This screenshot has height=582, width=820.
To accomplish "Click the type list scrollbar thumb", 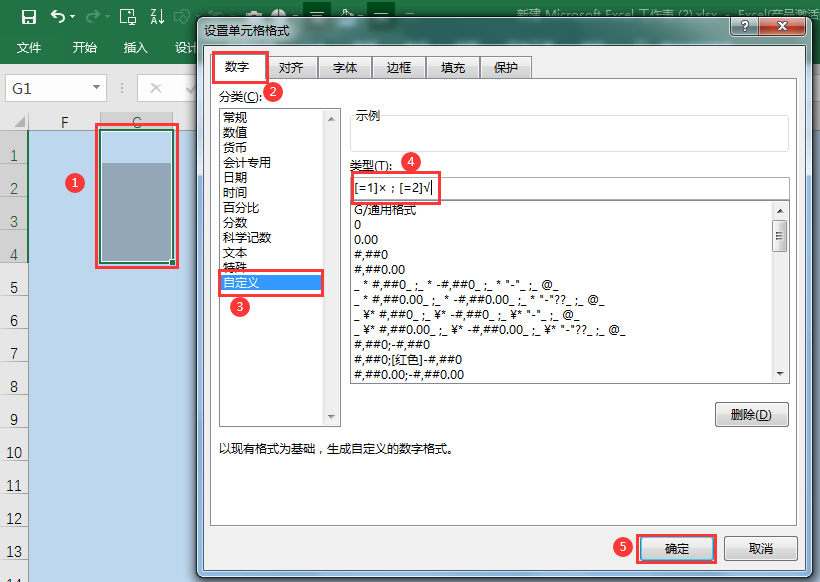I will pyautogui.click(x=780, y=236).
